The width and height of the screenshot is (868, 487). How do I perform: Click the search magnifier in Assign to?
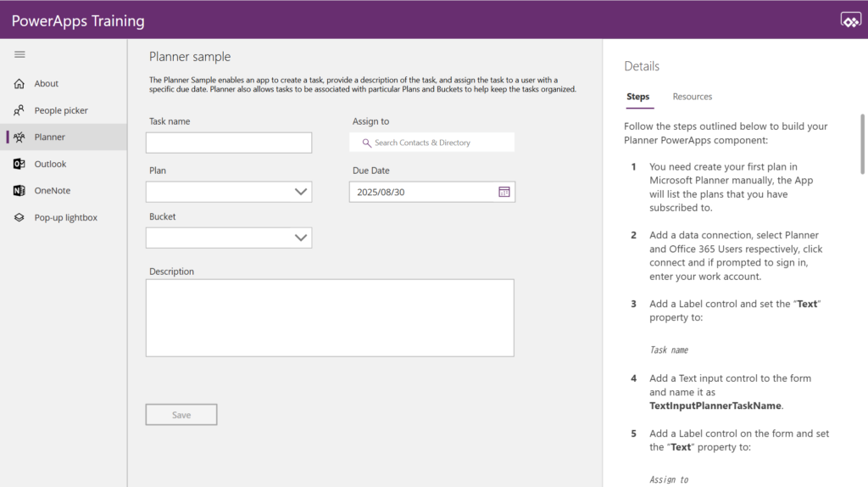366,143
